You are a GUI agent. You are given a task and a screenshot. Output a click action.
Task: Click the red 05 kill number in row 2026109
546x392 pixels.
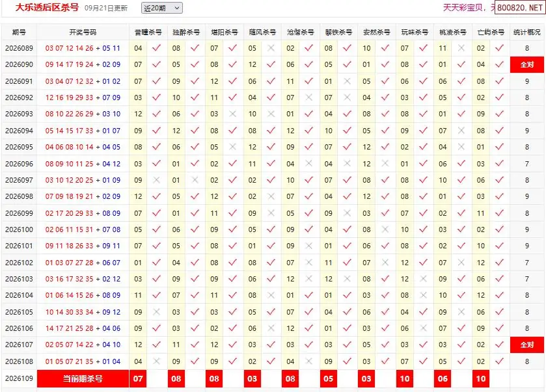pos(329,379)
